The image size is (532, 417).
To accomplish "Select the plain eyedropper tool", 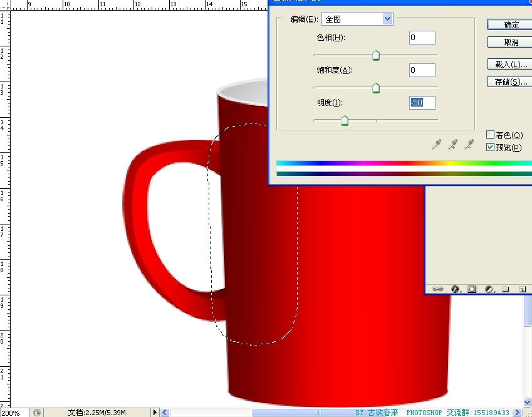I will click(437, 145).
